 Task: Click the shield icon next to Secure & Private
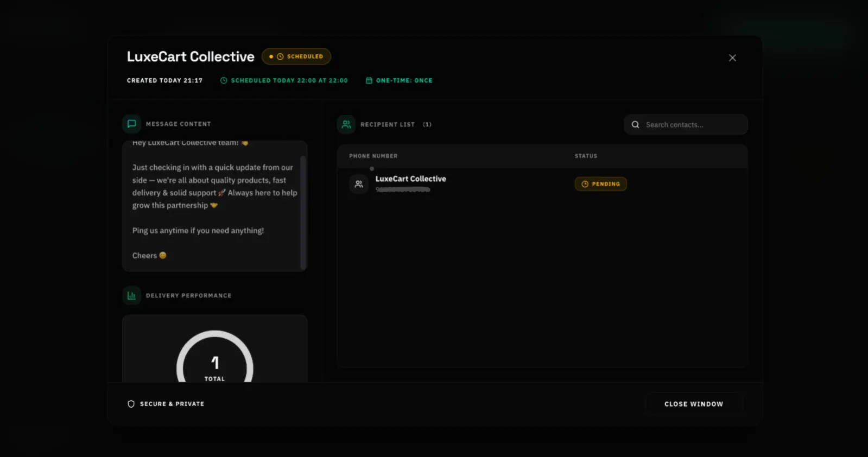pos(131,404)
